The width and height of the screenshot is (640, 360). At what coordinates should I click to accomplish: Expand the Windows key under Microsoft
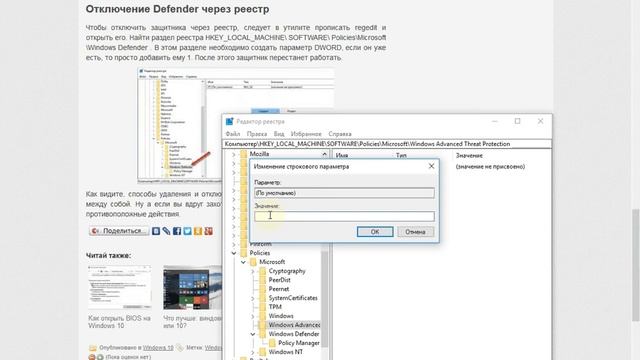[x=253, y=316]
